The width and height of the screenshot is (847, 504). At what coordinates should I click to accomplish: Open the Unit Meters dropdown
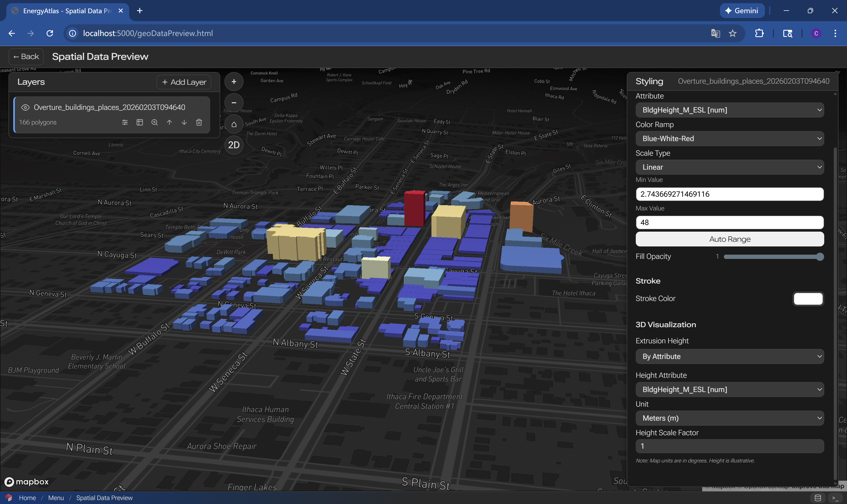click(x=729, y=418)
